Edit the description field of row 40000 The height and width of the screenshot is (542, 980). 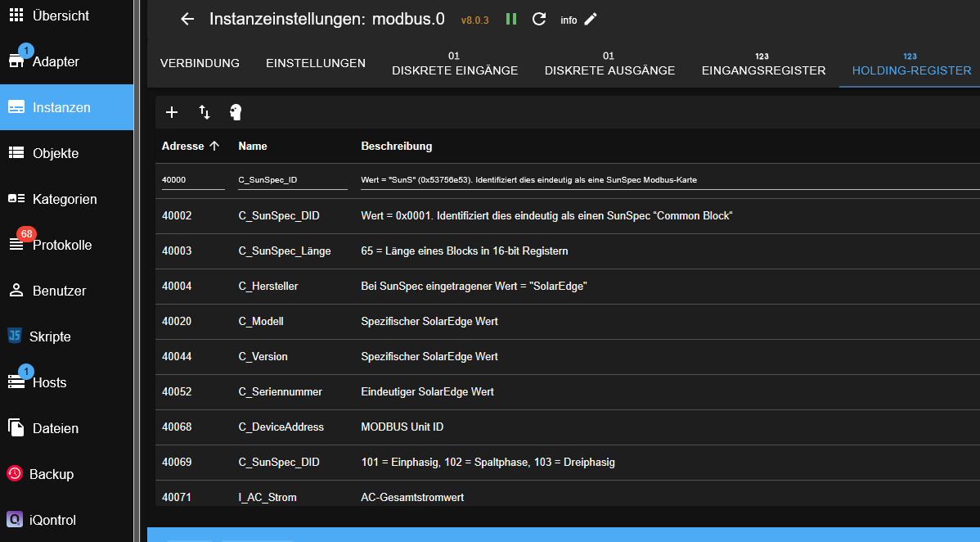[x=670, y=180]
